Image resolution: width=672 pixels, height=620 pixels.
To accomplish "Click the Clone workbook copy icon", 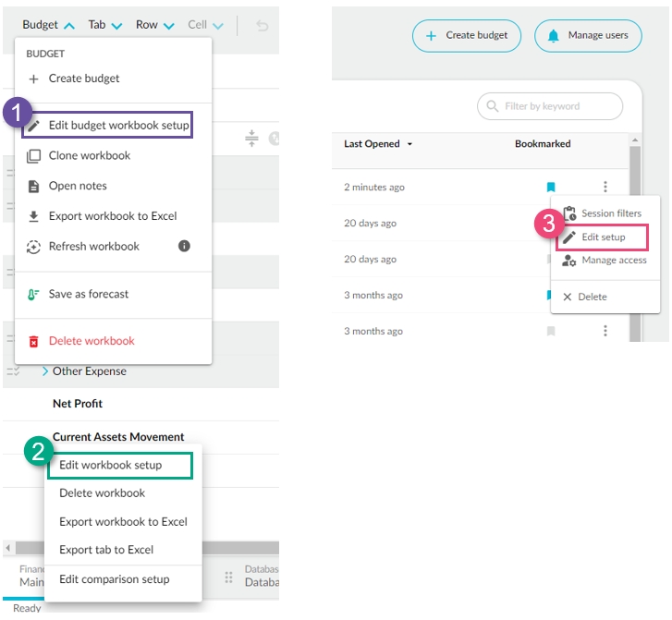I will (34, 155).
